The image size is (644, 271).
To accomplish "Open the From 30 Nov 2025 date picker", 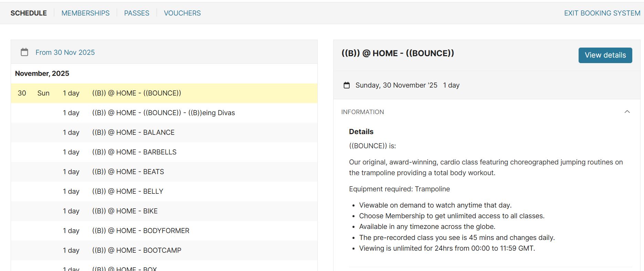I will pos(65,52).
